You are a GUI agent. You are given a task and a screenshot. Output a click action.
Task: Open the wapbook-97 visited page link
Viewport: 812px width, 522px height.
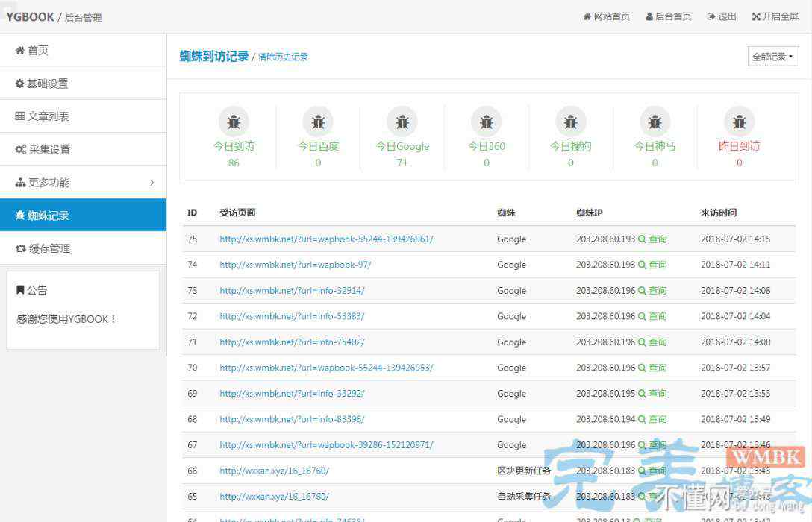point(295,265)
